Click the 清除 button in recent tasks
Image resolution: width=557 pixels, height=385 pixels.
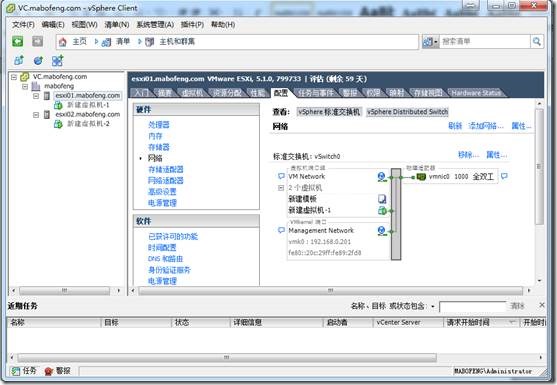pyautogui.click(x=517, y=306)
